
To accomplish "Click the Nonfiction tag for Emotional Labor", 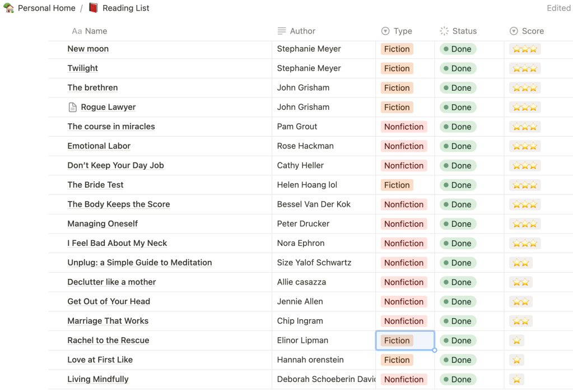I will 403,146.
